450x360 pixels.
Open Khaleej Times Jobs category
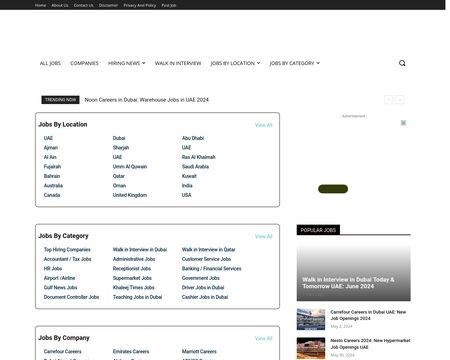click(133, 288)
